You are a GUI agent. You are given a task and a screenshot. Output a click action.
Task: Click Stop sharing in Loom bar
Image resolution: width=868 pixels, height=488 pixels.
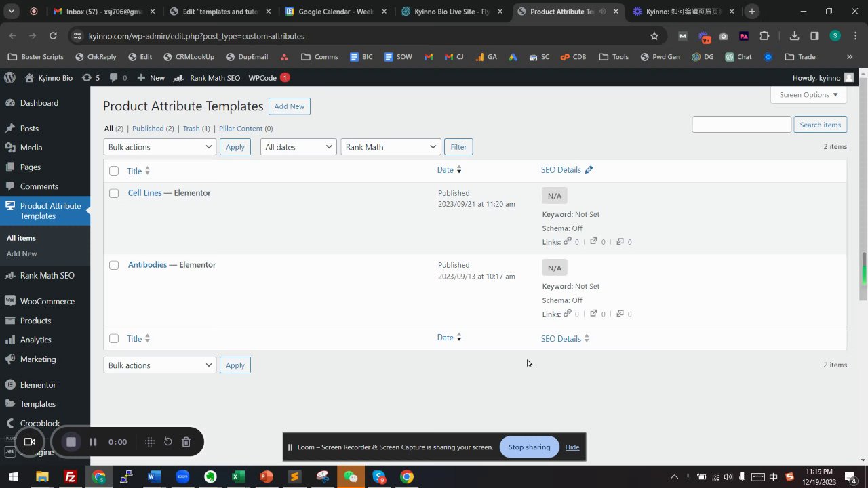click(x=529, y=447)
